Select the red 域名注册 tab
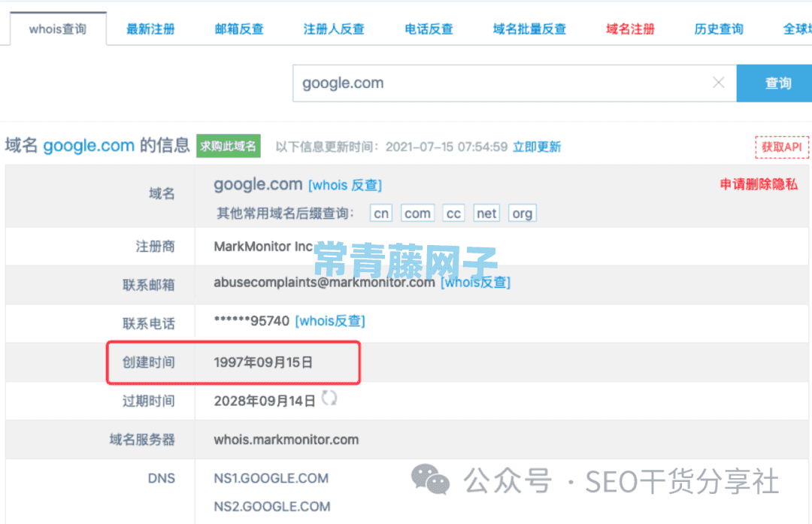Viewport: 812px width, 524px height. [x=630, y=29]
